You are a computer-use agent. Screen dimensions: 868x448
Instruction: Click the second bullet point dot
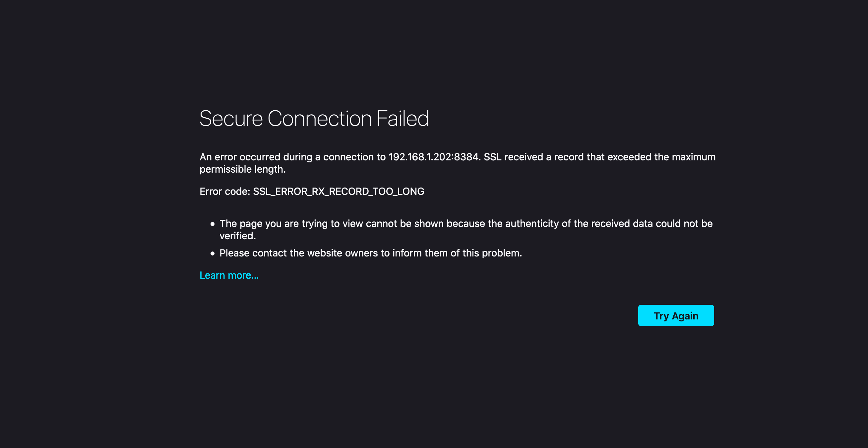212,253
